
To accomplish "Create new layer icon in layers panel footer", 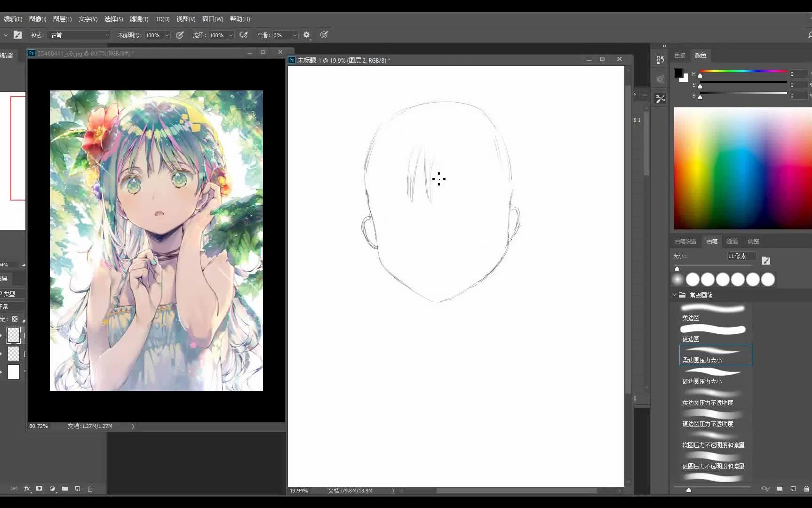I will 78,489.
